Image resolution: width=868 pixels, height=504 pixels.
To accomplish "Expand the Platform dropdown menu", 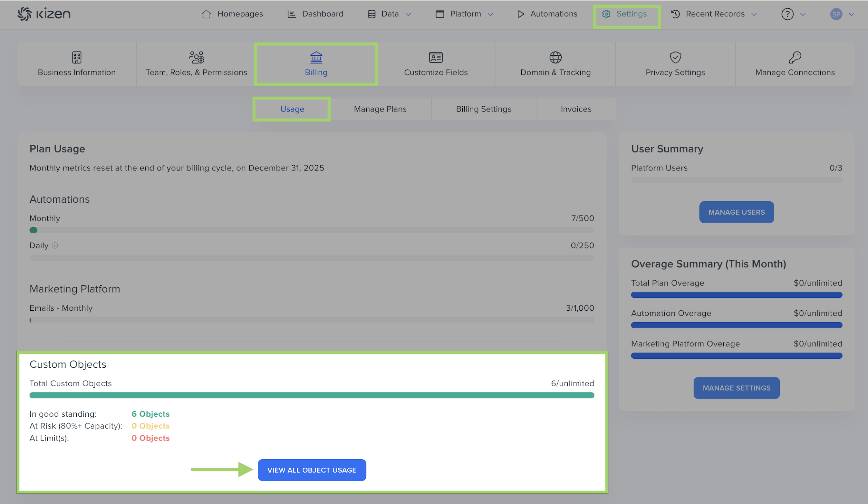I will (x=465, y=14).
